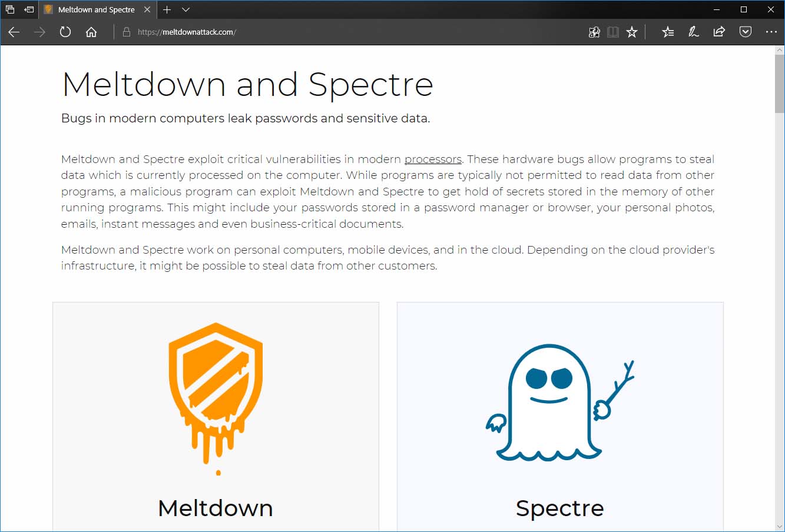Switch to Reading view

(613, 32)
